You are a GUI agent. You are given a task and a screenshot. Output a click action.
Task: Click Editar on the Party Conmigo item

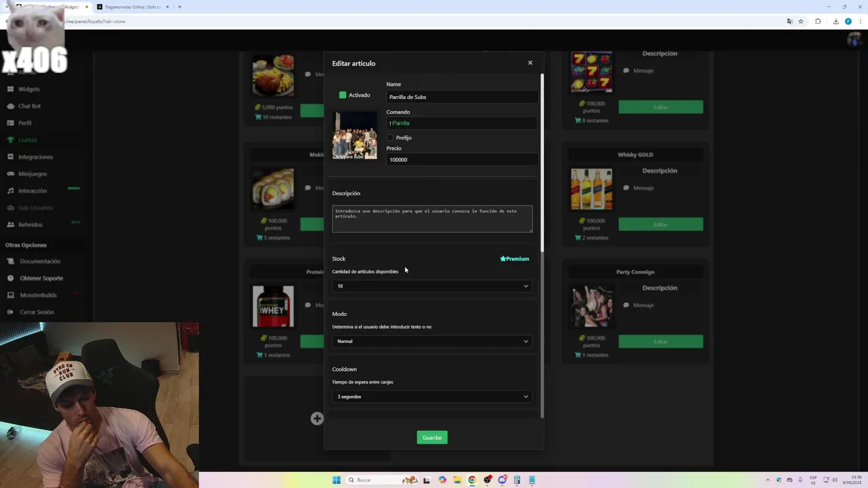660,342
